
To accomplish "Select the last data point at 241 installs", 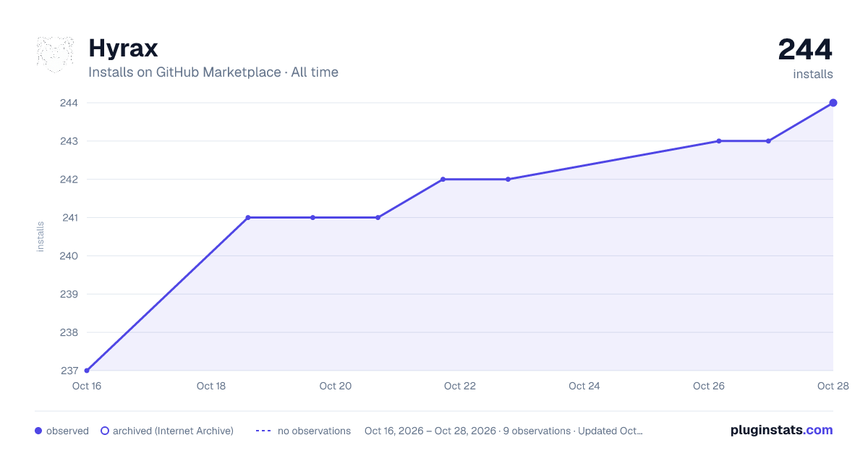I will coord(378,218).
